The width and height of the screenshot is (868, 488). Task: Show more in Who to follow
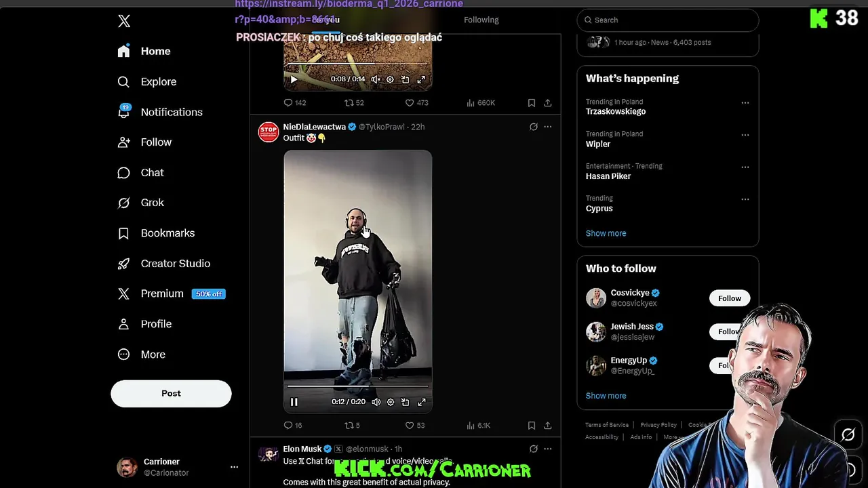pyautogui.click(x=606, y=396)
